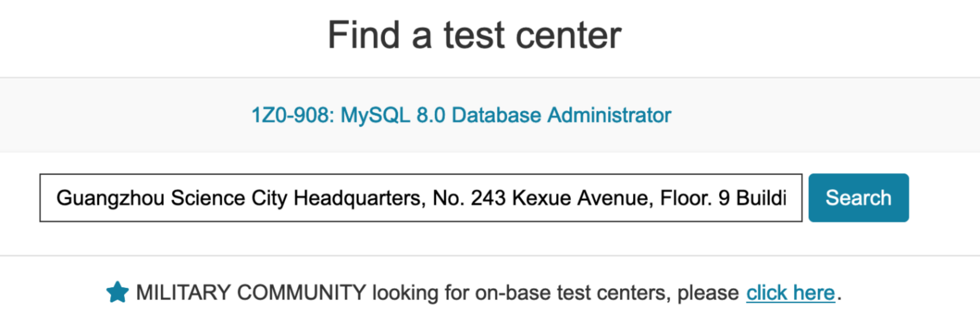This screenshot has height=326, width=980.
Task: Focus the test center address input field
Action: 420,198
